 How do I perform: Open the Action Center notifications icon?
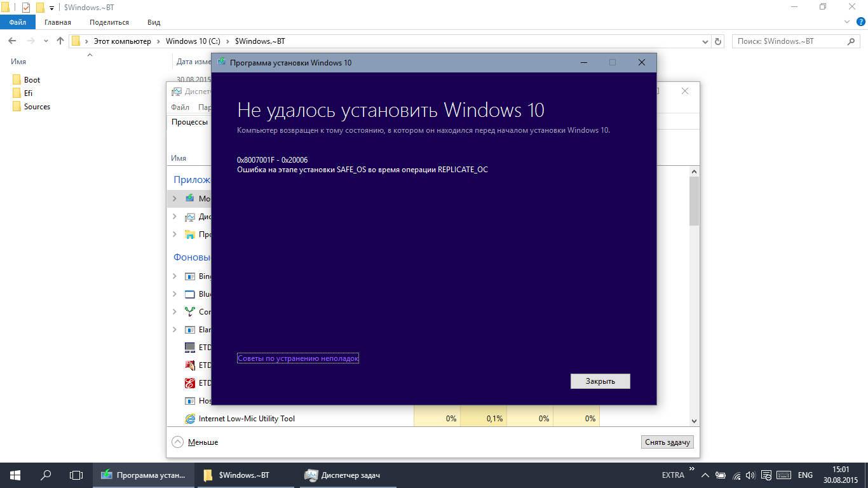(x=767, y=475)
